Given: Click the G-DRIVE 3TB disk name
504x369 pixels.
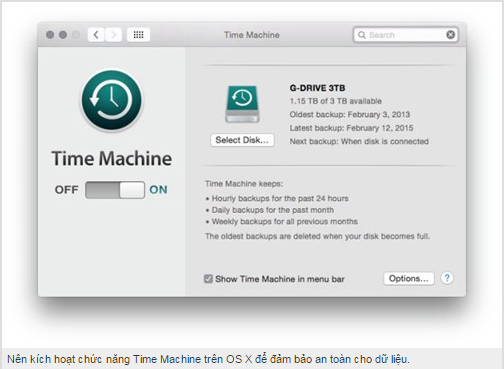Looking at the screenshot, I should click(317, 88).
